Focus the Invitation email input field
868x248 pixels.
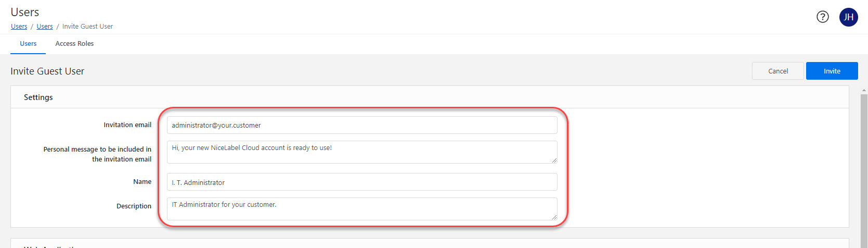361,126
